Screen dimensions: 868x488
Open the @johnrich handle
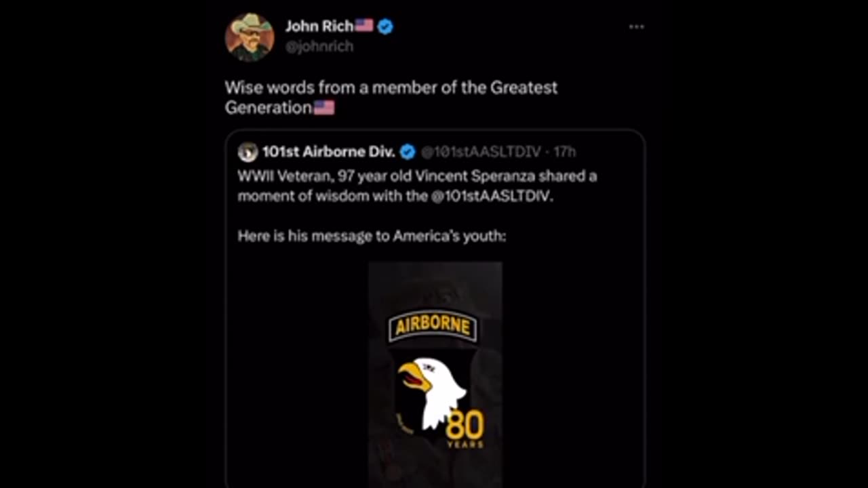[x=319, y=47]
